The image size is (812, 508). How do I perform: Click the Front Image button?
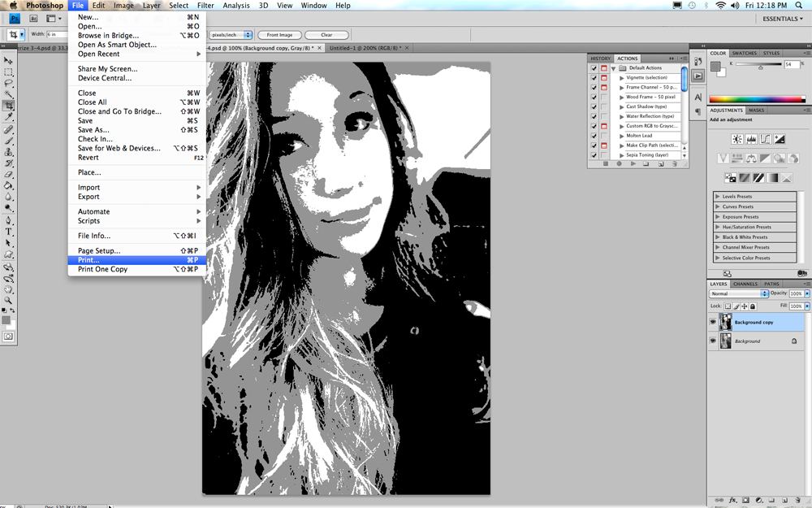(279, 35)
